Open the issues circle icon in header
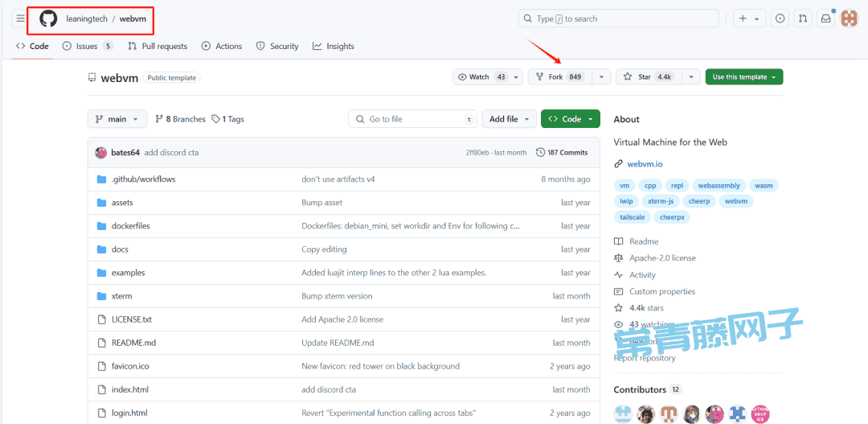Viewport: 868px width, 424px height. [x=780, y=19]
